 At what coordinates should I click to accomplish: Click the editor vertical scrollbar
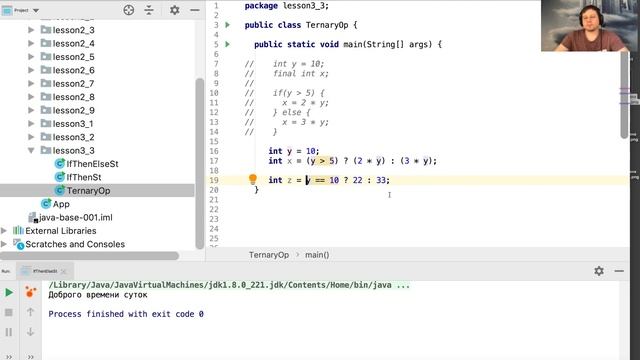[x=624, y=95]
